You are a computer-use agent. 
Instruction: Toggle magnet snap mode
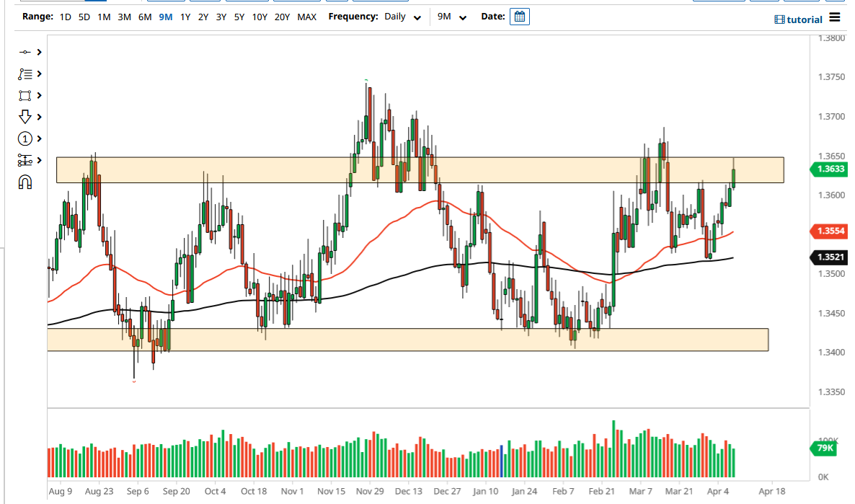click(x=25, y=182)
